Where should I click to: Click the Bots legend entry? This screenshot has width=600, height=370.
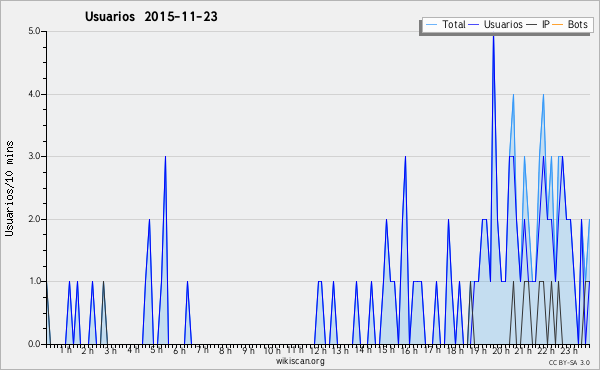tap(570, 24)
